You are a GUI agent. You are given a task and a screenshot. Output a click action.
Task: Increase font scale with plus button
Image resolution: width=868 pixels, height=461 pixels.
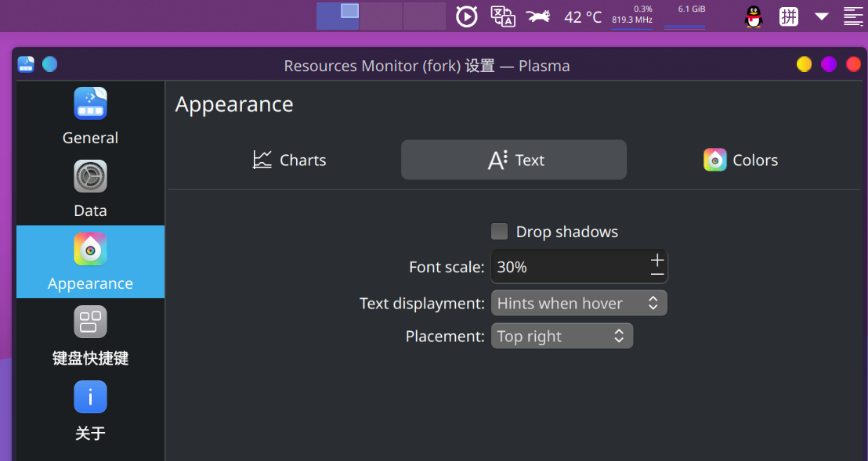coord(657,260)
